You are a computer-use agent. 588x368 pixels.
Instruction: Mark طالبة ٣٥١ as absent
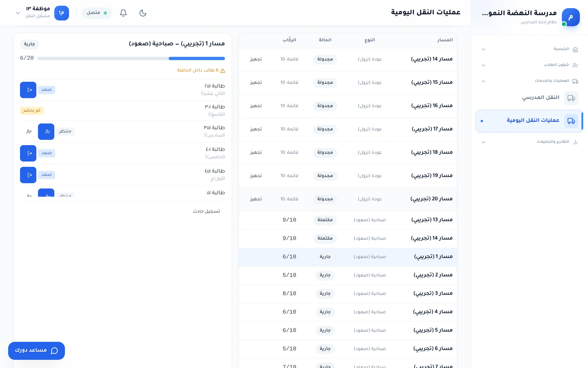29,132
